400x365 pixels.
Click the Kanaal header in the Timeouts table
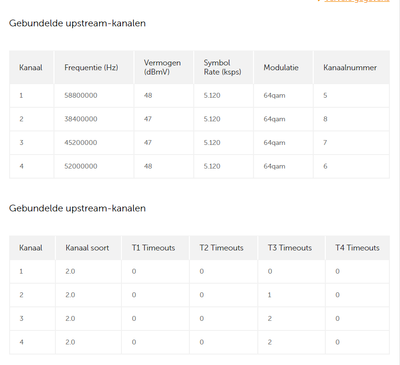[x=31, y=248]
